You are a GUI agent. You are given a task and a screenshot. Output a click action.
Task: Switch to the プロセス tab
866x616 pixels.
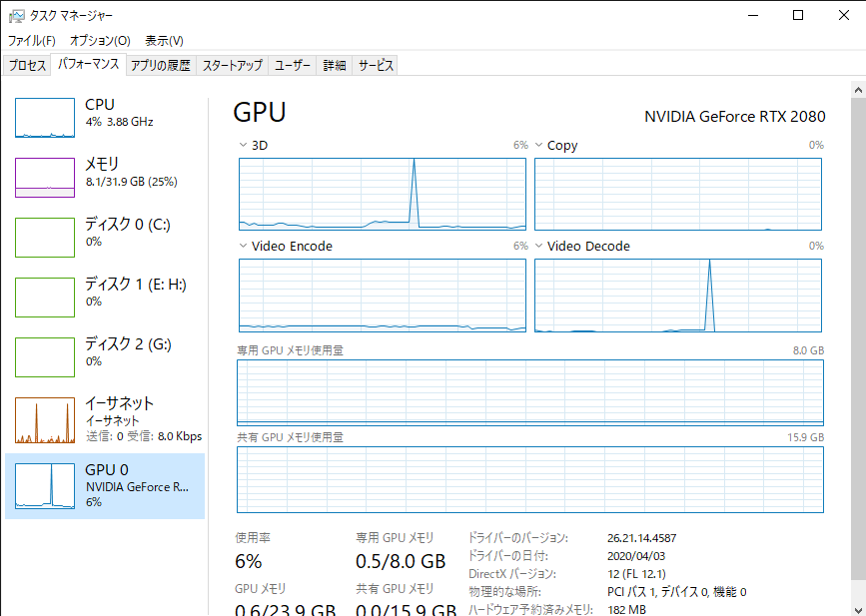pos(27,65)
